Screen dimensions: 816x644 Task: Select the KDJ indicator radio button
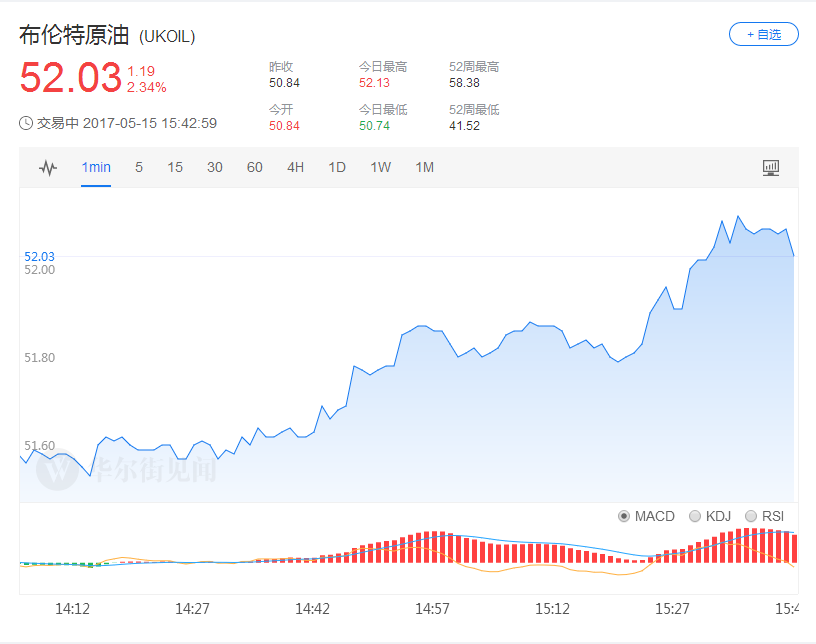pyautogui.click(x=695, y=516)
